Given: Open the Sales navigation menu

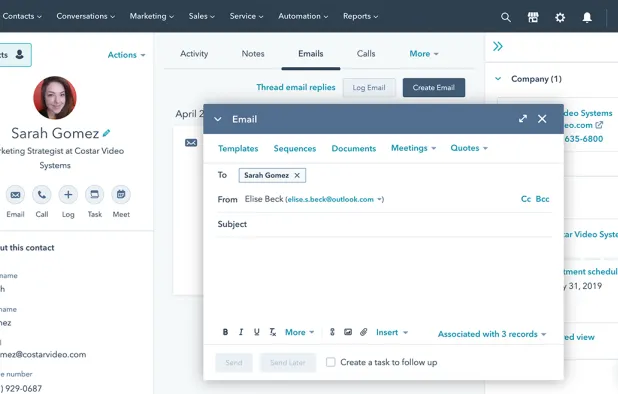Looking at the screenshot, I should tap(201, 16).
